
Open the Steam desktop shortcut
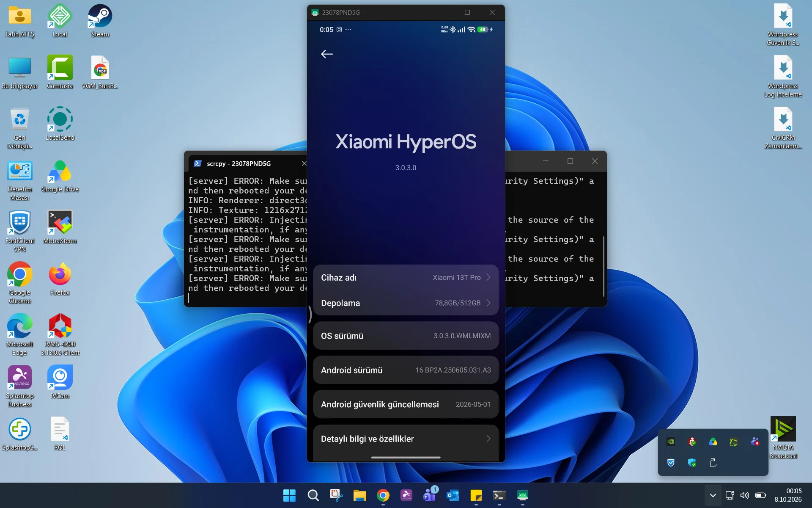100,20
